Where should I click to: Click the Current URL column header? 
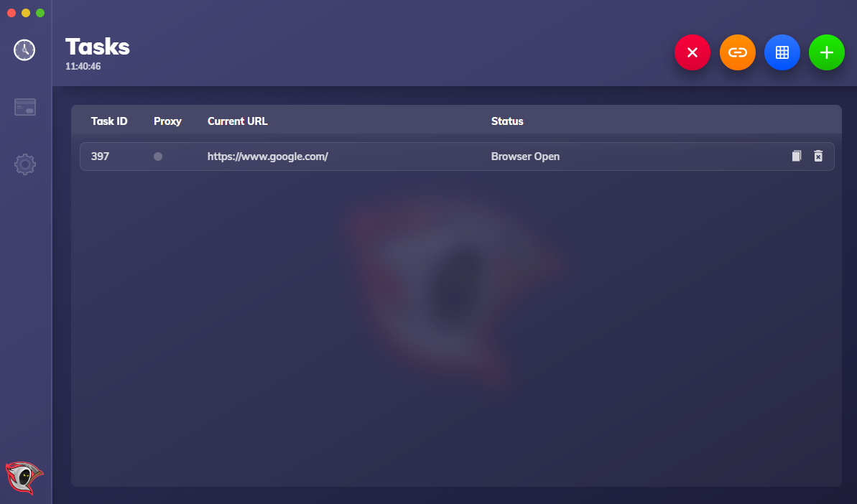click(x=237, y=121)
